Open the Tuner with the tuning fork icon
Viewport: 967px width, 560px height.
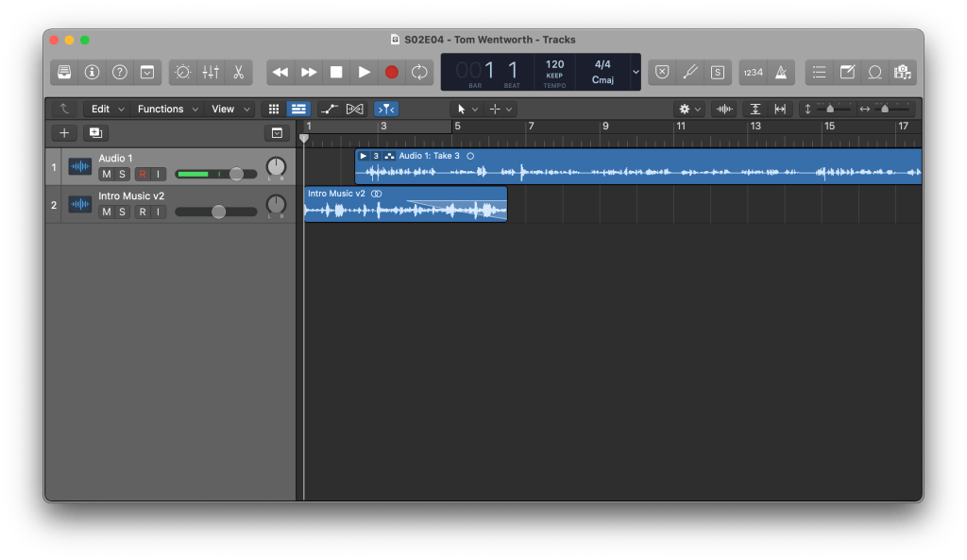[690, 72]
